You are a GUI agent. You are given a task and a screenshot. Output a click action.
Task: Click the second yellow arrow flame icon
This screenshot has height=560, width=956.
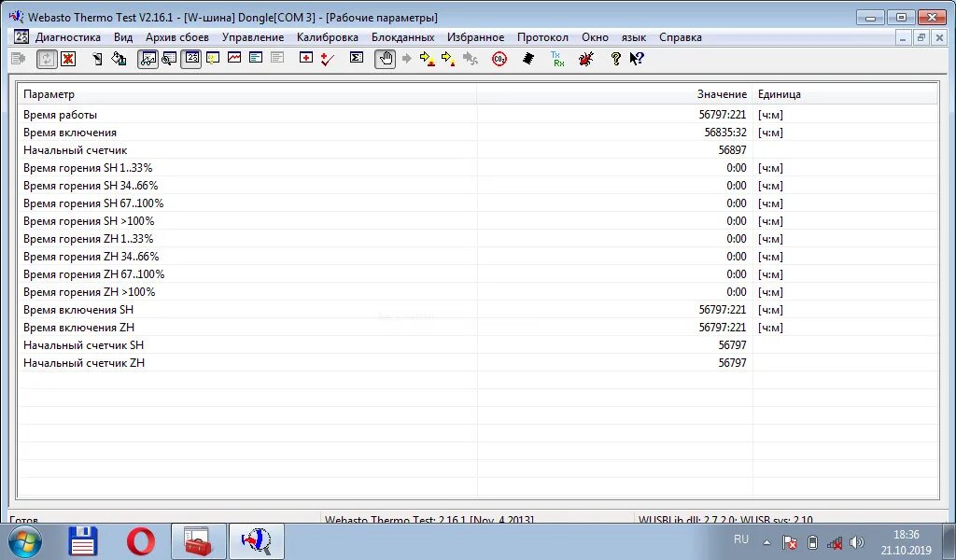(x=448, y=59)
